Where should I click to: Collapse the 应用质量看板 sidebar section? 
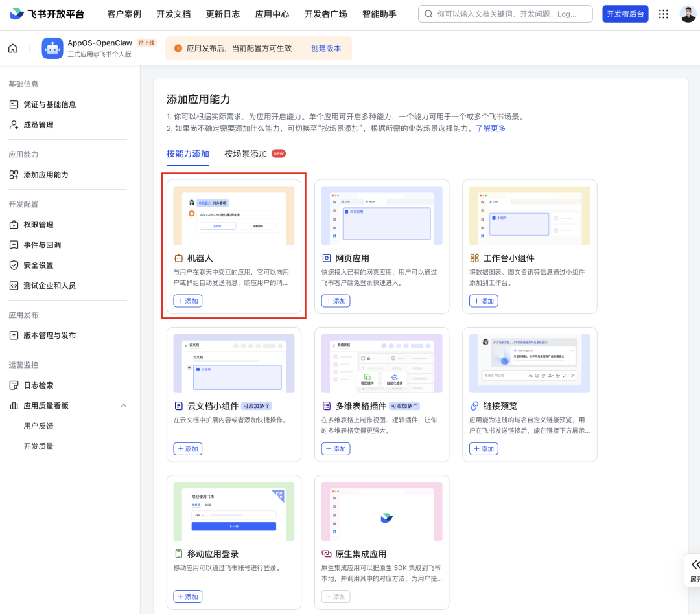123,406
